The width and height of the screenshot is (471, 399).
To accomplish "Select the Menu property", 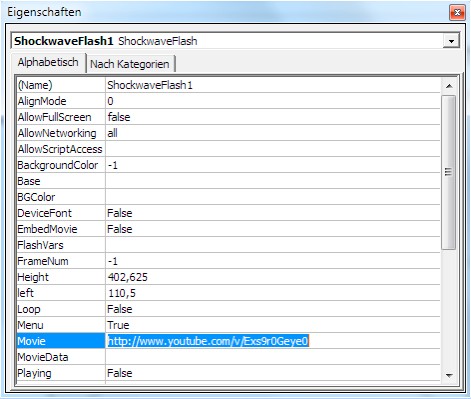I will tap(61, 325).
